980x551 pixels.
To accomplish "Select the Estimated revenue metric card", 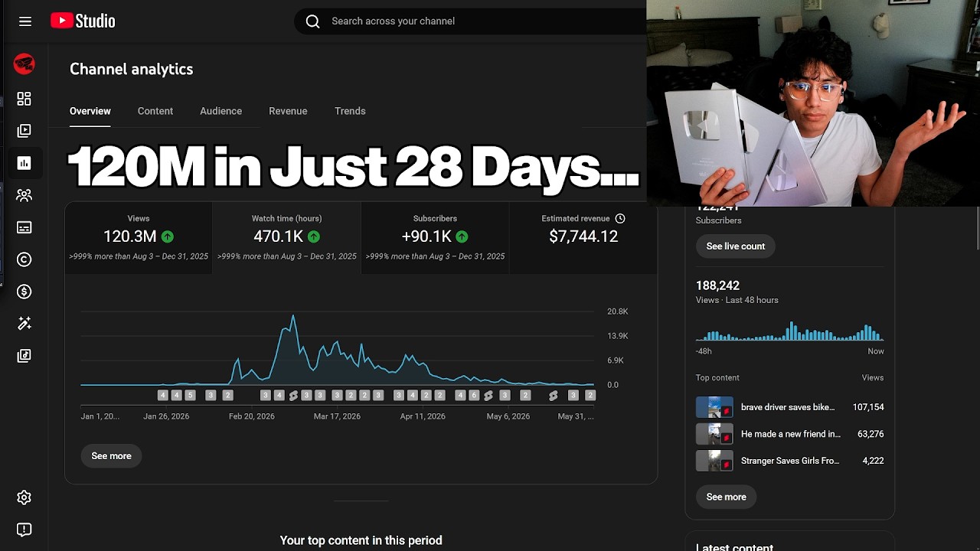I will tap(583, 238).
